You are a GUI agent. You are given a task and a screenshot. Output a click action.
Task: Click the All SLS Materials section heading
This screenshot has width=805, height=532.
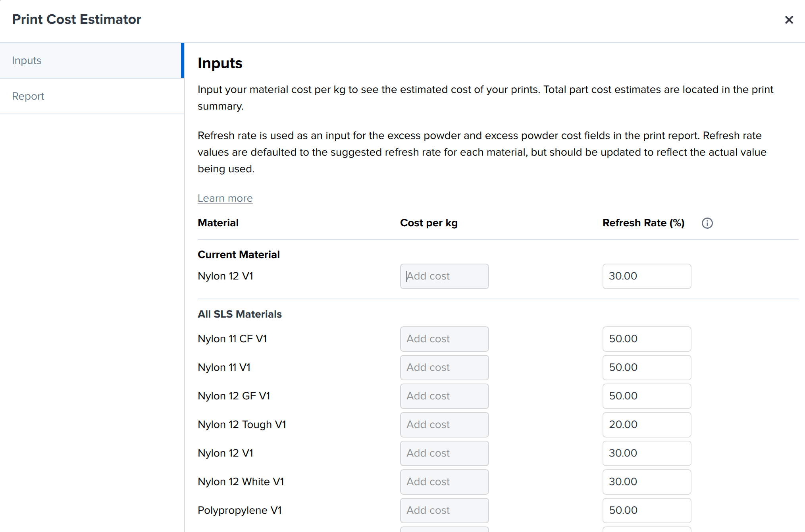pyautogui.click(x=240, y=314)
